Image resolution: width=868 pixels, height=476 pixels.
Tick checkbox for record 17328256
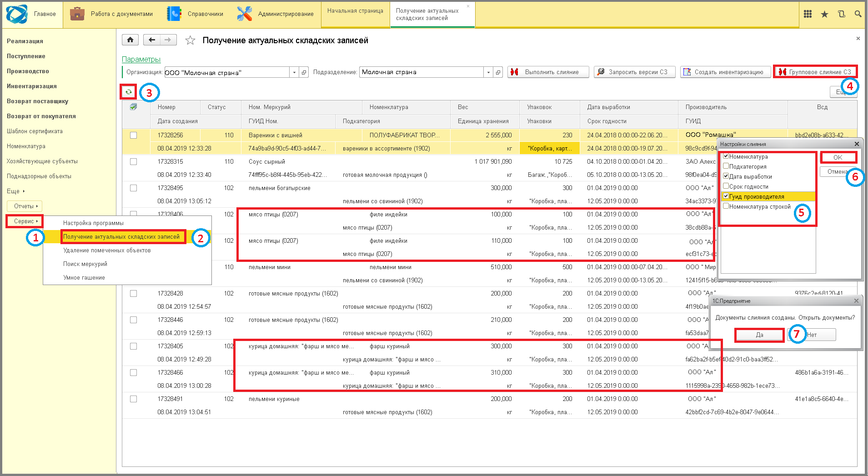point(133,135)
